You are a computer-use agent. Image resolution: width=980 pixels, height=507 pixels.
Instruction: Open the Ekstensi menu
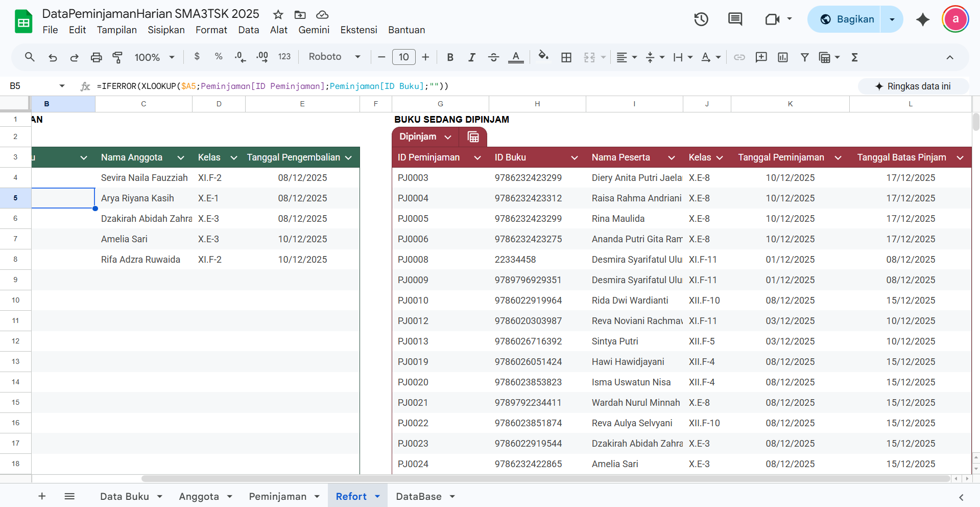[x=358, y=30]
